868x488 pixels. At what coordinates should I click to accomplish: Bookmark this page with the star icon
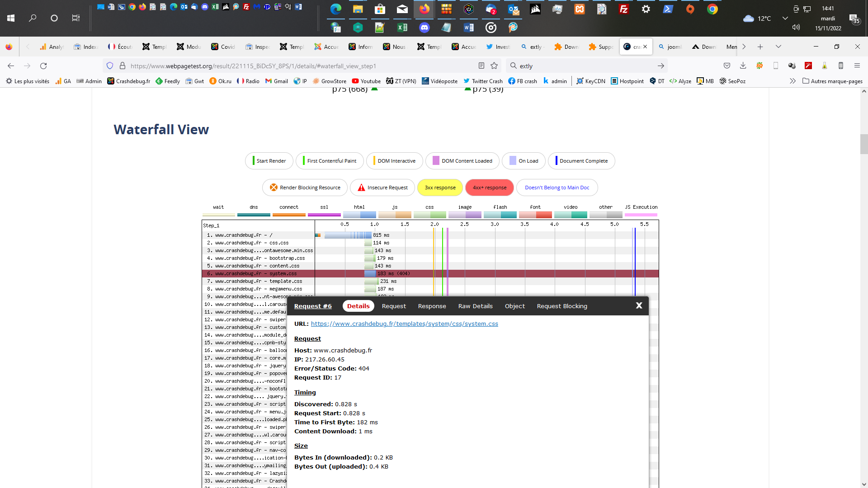(x=494, y=66)
